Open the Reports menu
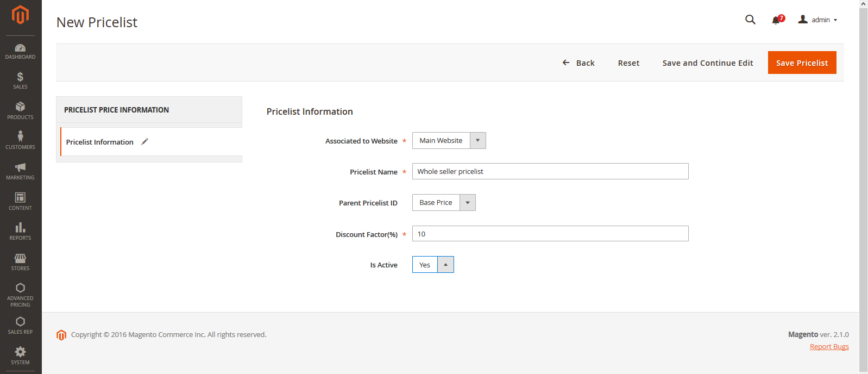The image size is (868, 374). point(20,232)
